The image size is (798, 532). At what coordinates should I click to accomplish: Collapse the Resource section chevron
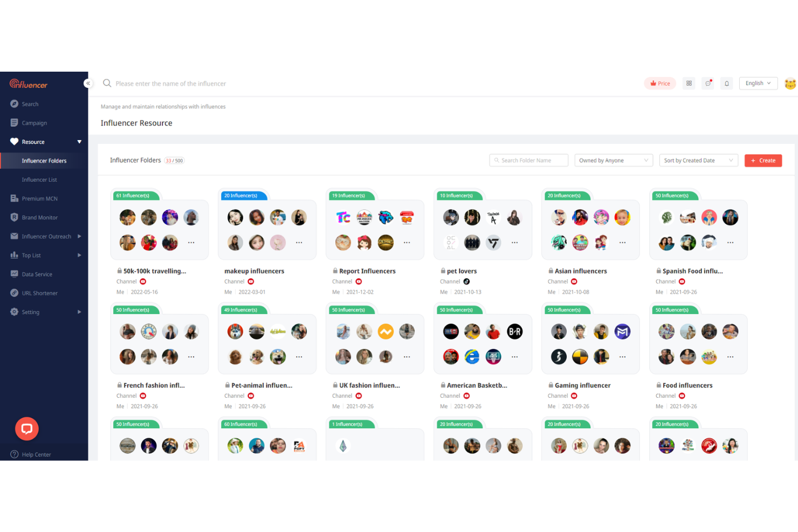79,142
